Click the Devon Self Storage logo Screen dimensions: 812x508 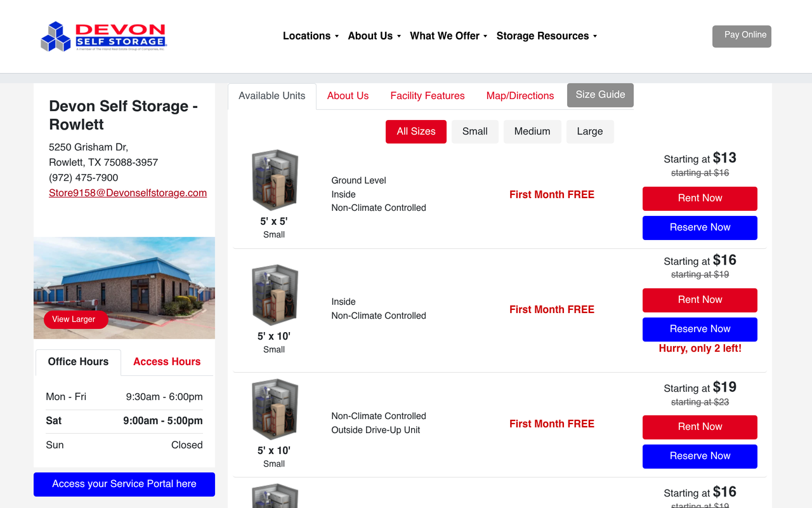point(103,37)
